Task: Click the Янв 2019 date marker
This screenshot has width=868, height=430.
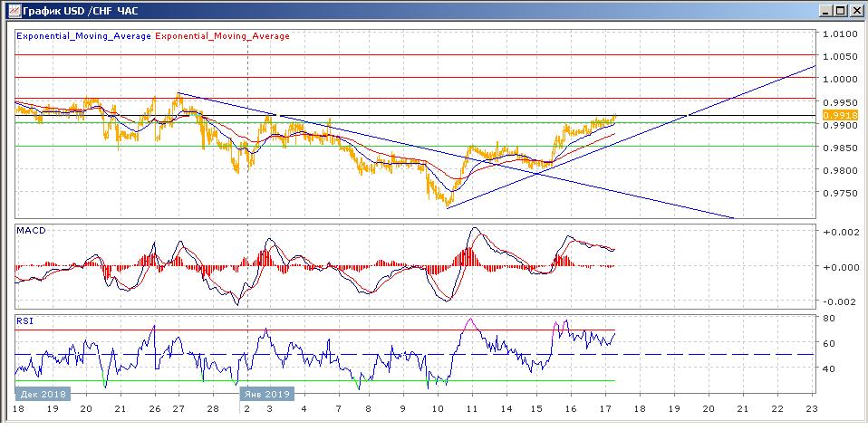Action: click(267, 395)
